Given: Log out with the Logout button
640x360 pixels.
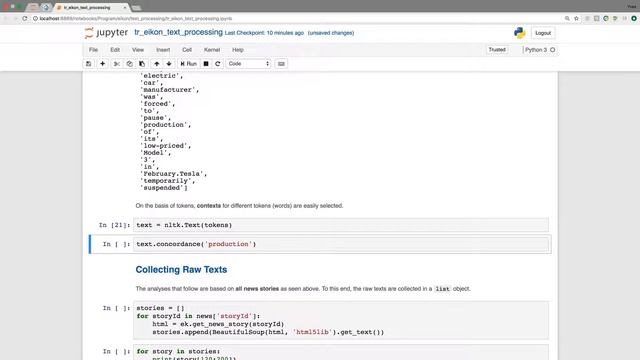Looking at the screenshot, I should click(543, 33).
